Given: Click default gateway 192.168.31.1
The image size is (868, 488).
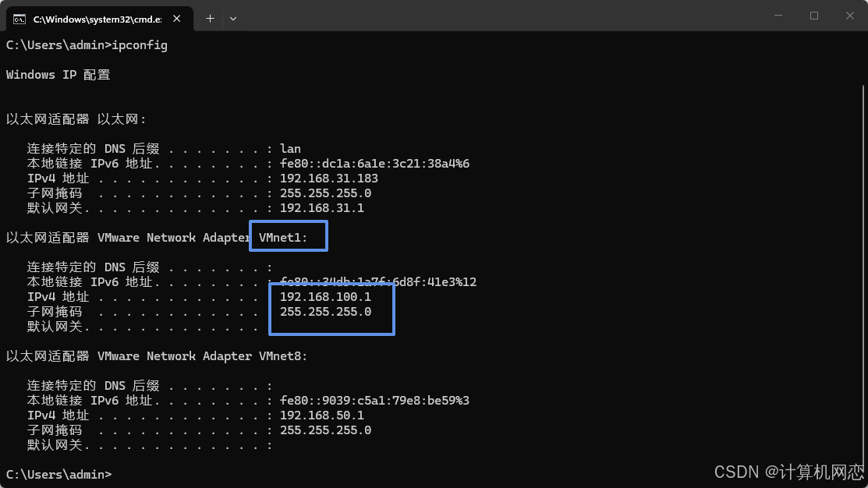Looking at the screenshot, I should pyautogui.click(x=322, y=208).
